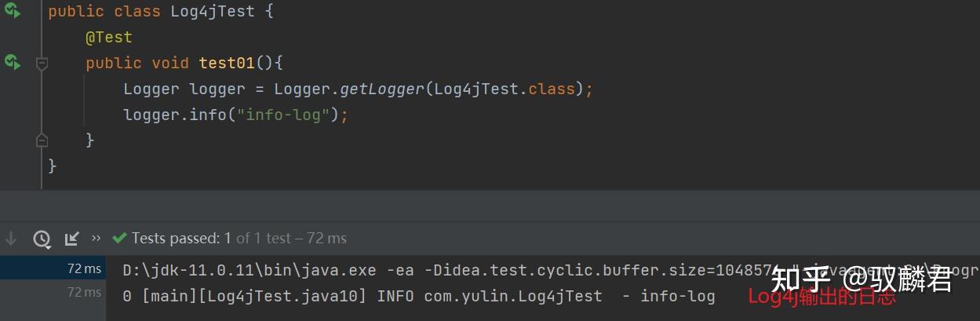The image size is (980, 321).
Task: Click the @Test annotation
Action: coord(108,37)
